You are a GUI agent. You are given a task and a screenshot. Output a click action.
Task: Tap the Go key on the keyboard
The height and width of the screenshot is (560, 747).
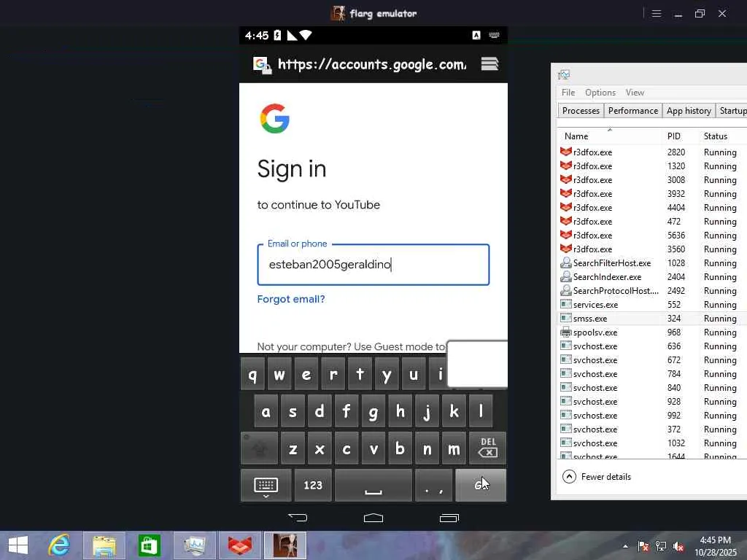(x=481, y=486)
